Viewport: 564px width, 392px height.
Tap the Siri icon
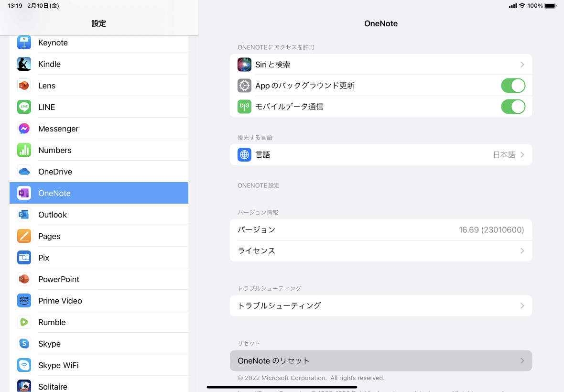tap(244, 65)
